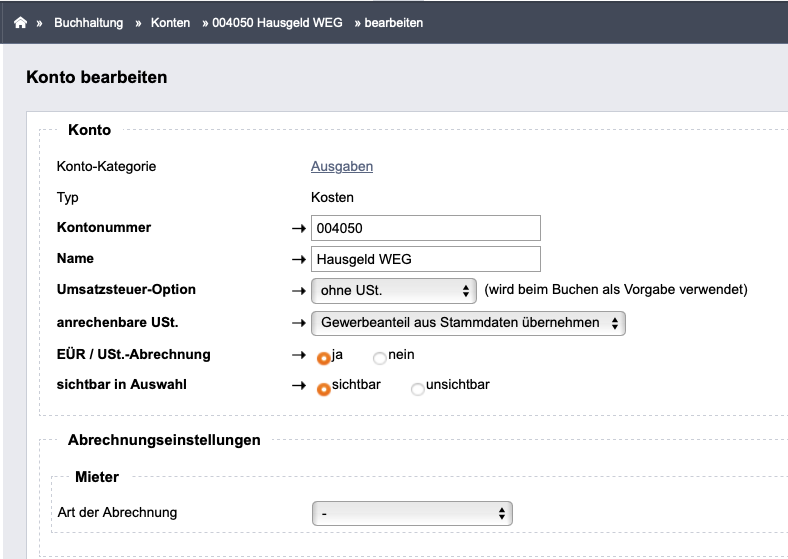Viewport: 788px width, 559px height.
Task: Click the bearbeiten breadcrumb entry
Action: click(x=393, y=23)
